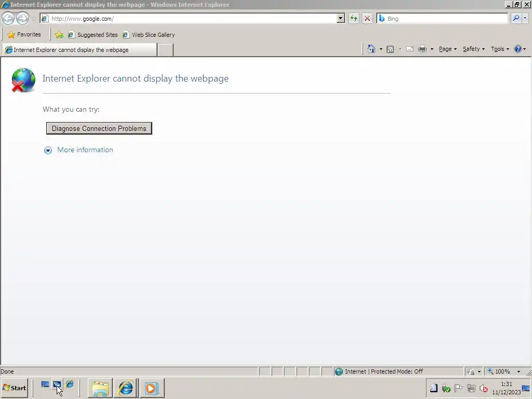Screen dimensions: 532x399
Task: Click the Show desktop button beside the clock
Action: (526, 388)
